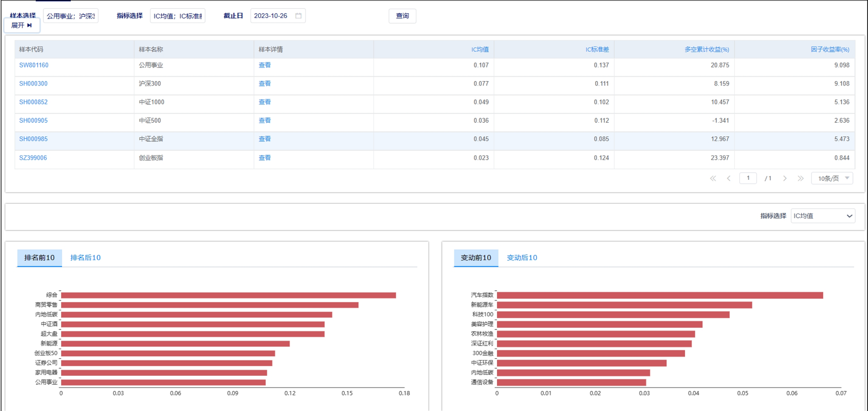
Task: Open the 样本选择 dropdown field
Action: click(71, 16)
